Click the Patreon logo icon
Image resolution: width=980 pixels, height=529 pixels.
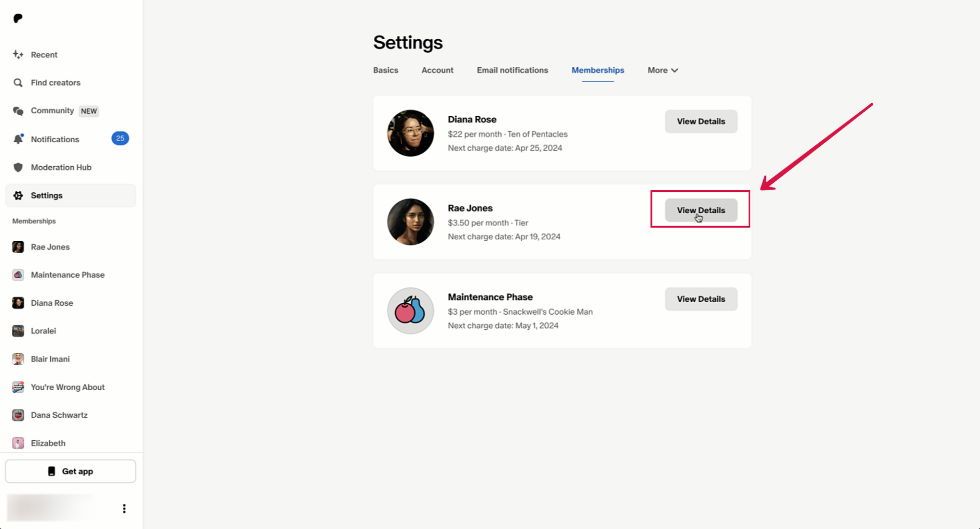point(18,19)
